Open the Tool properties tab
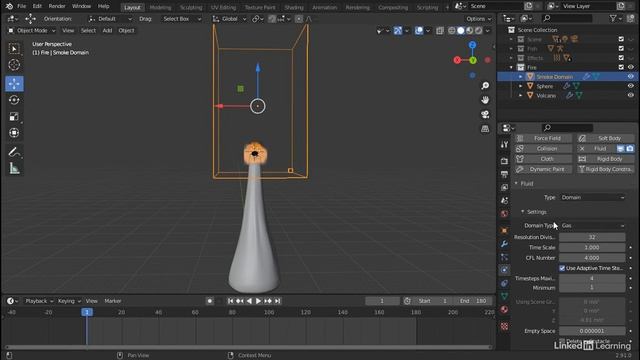 click(x=504, y=144)
